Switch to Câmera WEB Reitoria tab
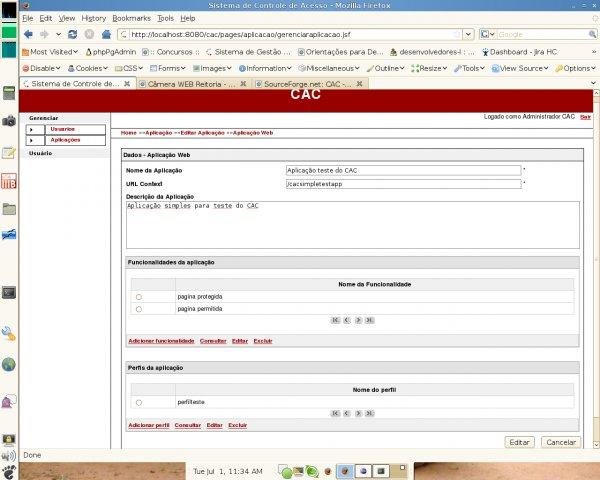 193,84
